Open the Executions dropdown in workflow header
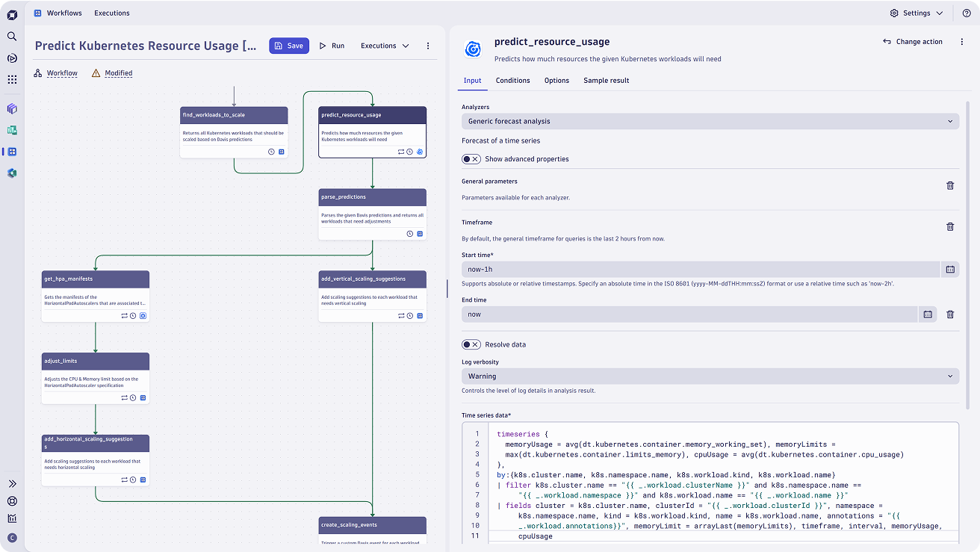 tap(385, 46)
